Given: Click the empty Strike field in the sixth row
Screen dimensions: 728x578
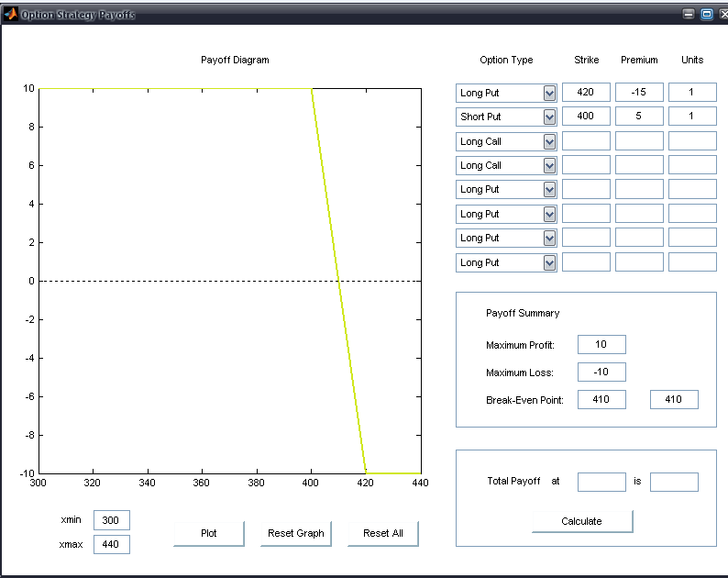Looking at the screenshot, I should click(586, 213).
